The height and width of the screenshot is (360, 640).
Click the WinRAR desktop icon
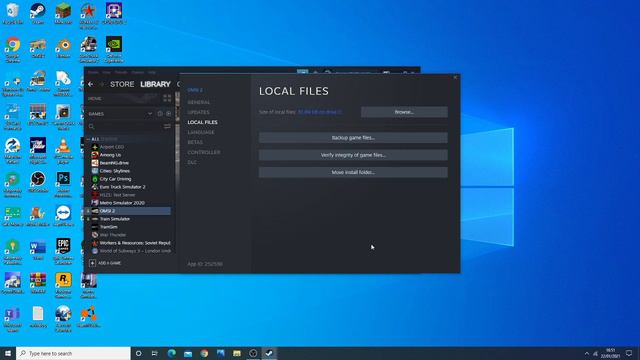coord(38,283)
